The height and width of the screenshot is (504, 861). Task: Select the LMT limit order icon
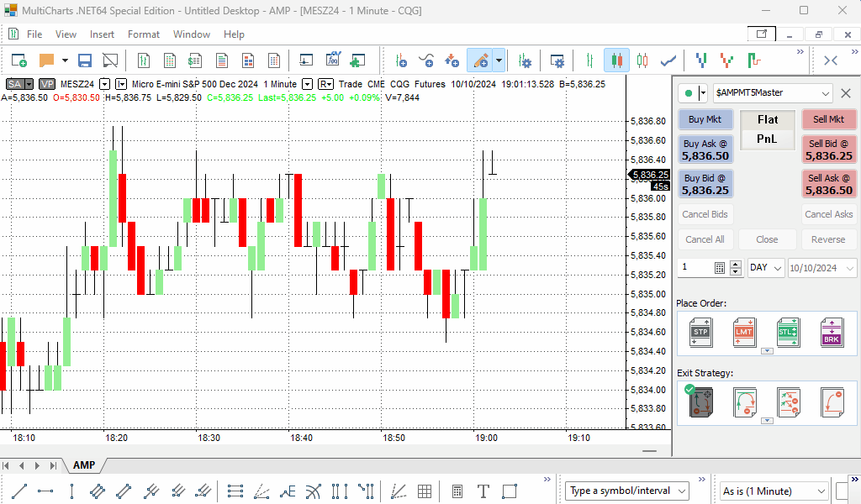[744, 332]
